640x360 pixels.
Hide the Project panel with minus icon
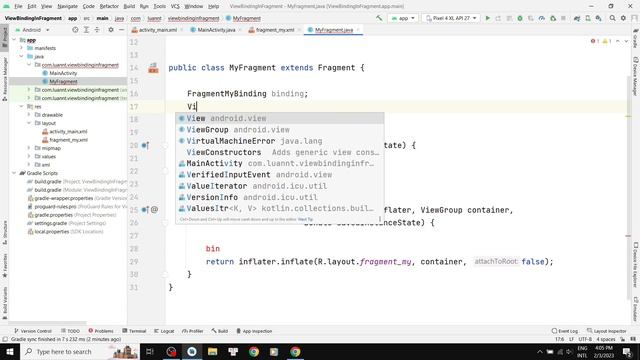tap(121, 30)
